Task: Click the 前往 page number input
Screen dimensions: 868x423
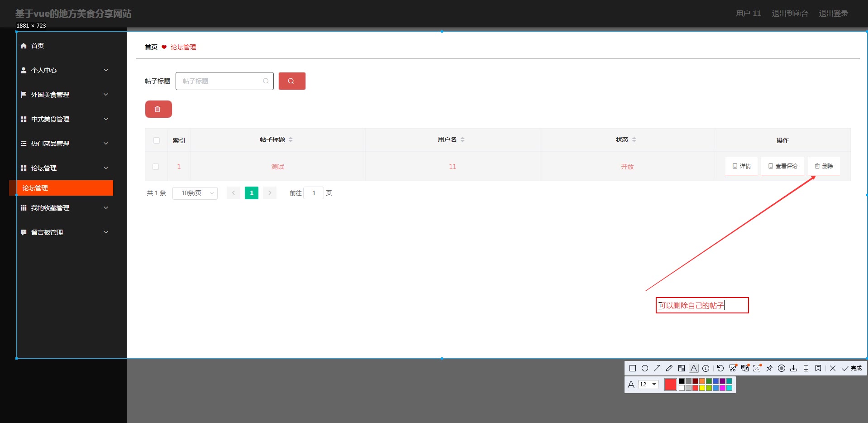Action: click(314, 193)
